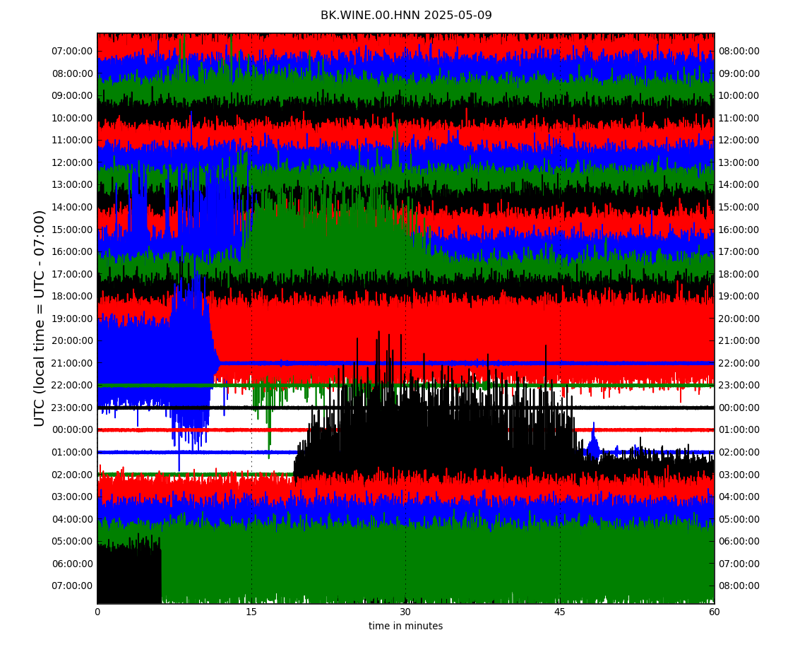Pick 06:00:00 on the right-hand time axis
Image resolution: width=812 pixels, height=671 pixels.
click(x=739, y=542)
